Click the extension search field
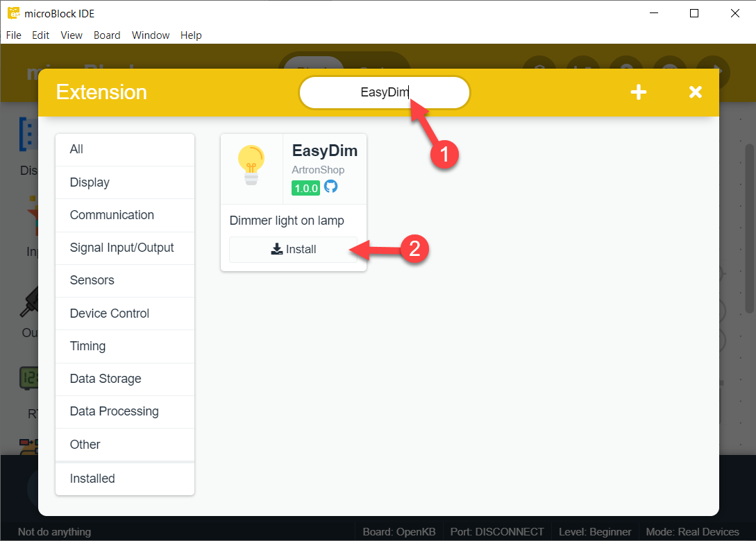The height and width of the screenshot is (541, 756). (x=385, y=92)
